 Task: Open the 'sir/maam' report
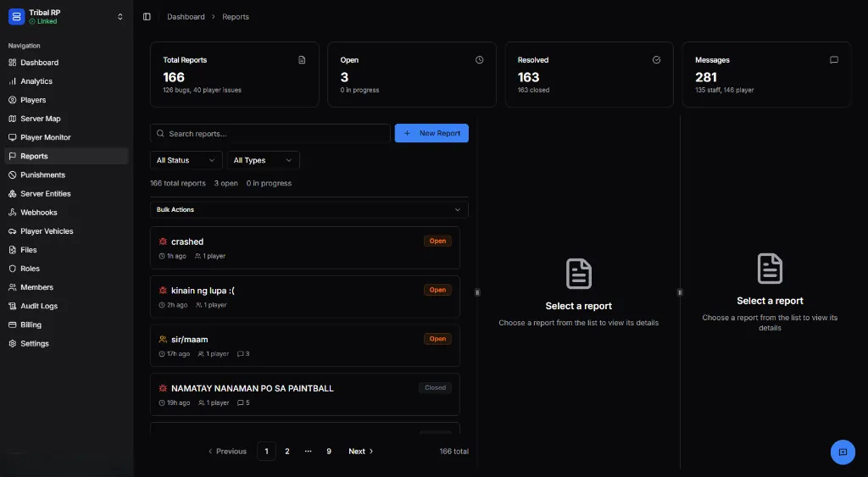(305, 346)
